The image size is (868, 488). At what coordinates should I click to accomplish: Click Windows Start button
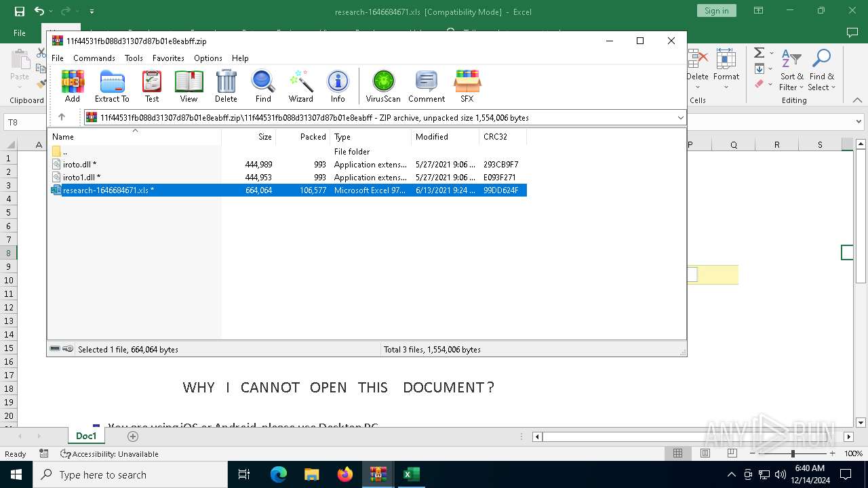click(x=16, y=474)
